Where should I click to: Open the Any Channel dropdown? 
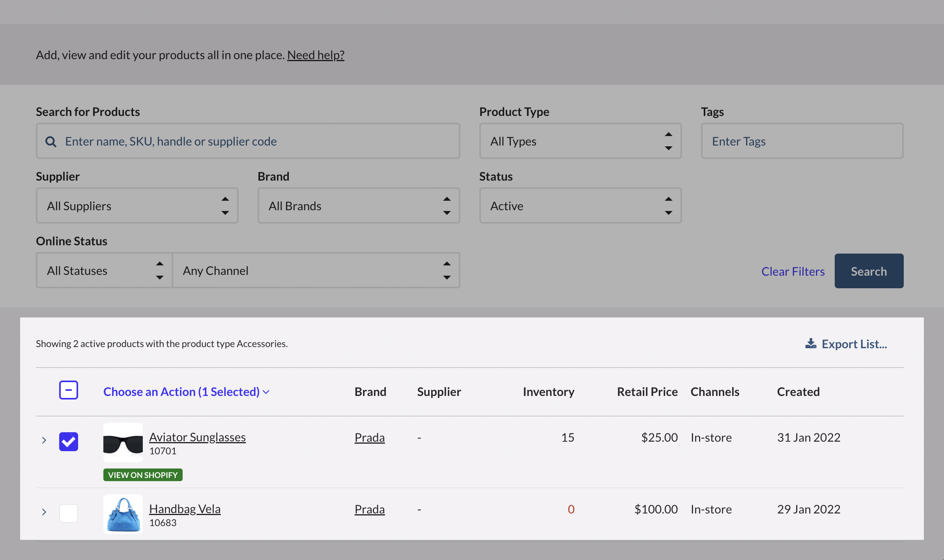(316, 270)
